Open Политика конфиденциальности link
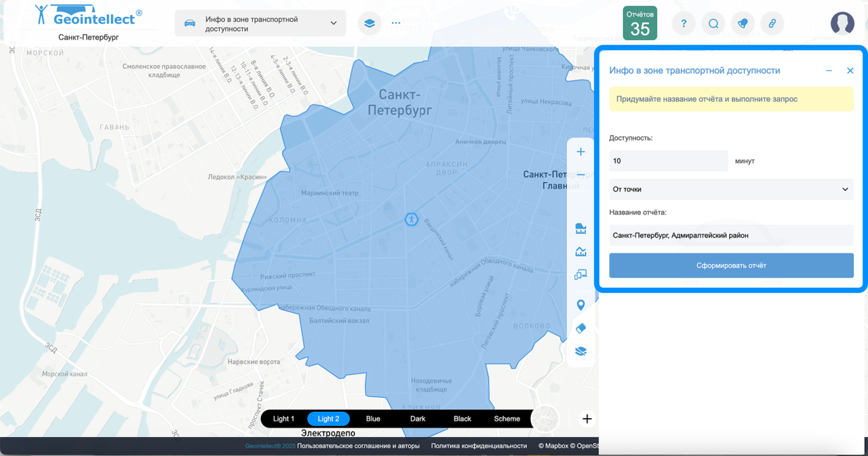Image resolution: width=868 pixels, height=456 pixels. tap(479, 446)
